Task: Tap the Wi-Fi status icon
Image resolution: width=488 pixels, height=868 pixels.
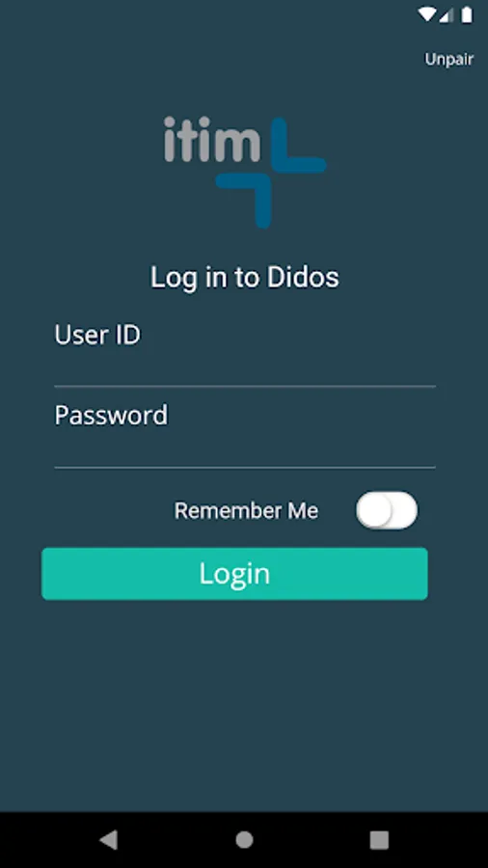Action: (x=426, y=14)
